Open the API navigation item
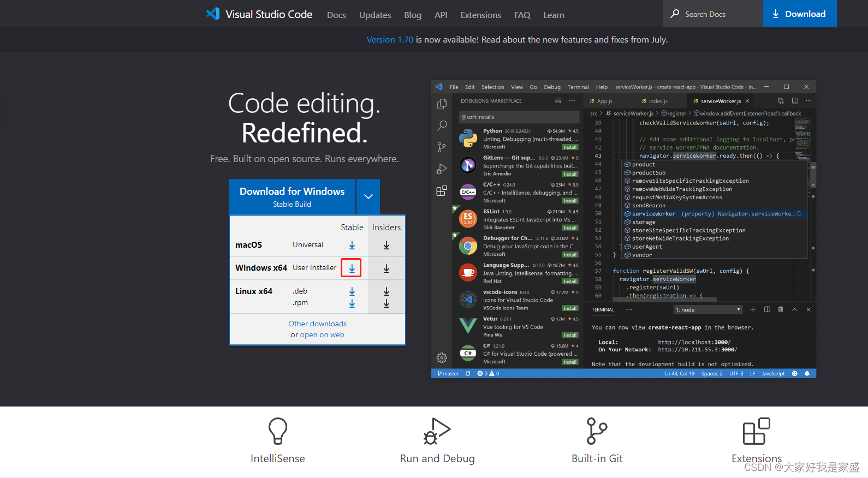The width and height of the screenshot is (868, 478). [x=441, y=15]
